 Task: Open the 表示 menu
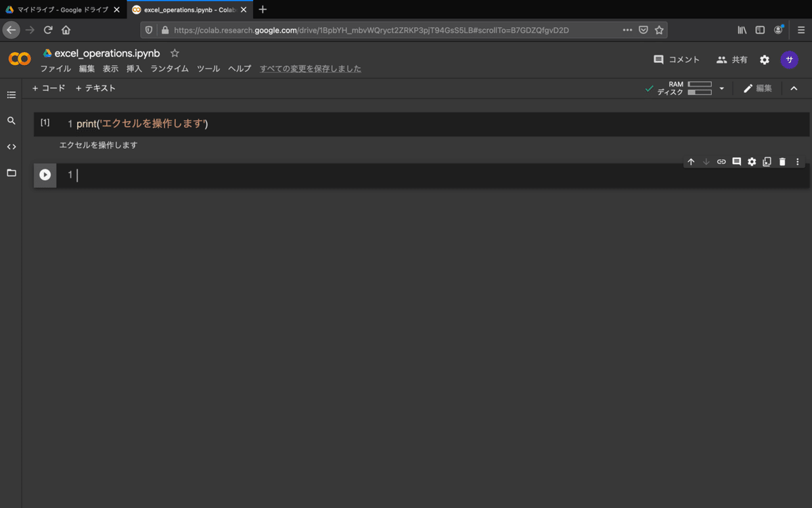click(110, 69)
